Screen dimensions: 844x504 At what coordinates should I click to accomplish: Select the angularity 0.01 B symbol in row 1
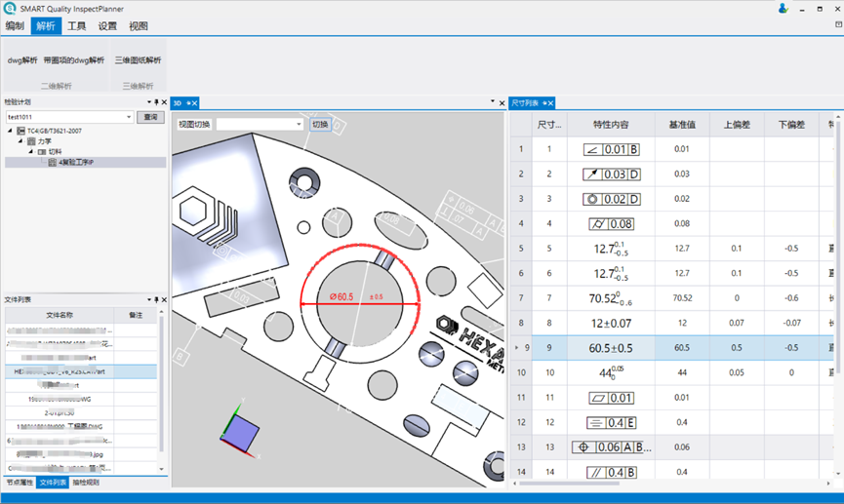point(611,149)
